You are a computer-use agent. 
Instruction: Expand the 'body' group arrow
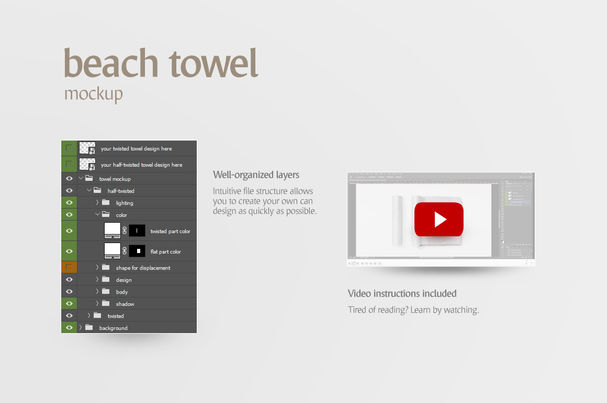tap(97, 292)
